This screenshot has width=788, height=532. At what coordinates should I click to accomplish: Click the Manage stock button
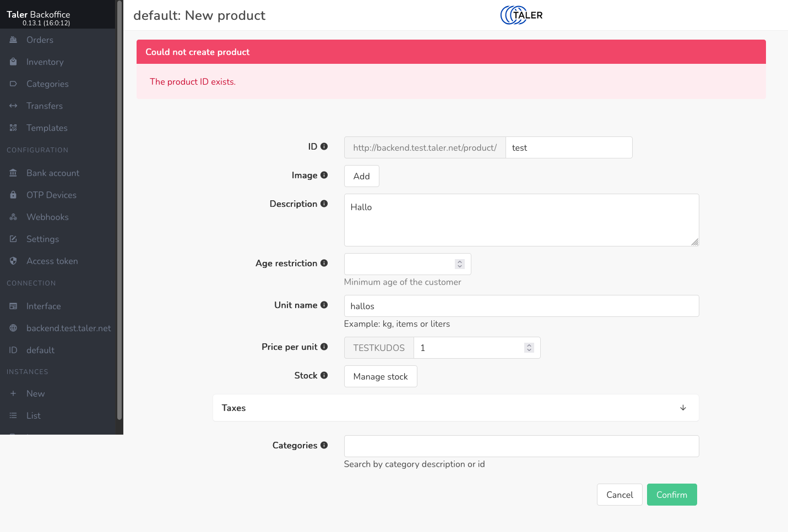381,376
